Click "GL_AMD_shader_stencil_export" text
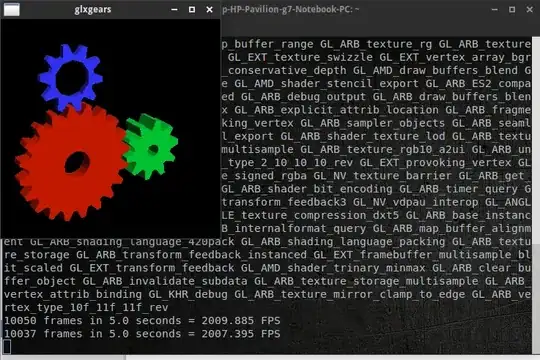Viewport: 540px width, 360px height. point(326,84)
